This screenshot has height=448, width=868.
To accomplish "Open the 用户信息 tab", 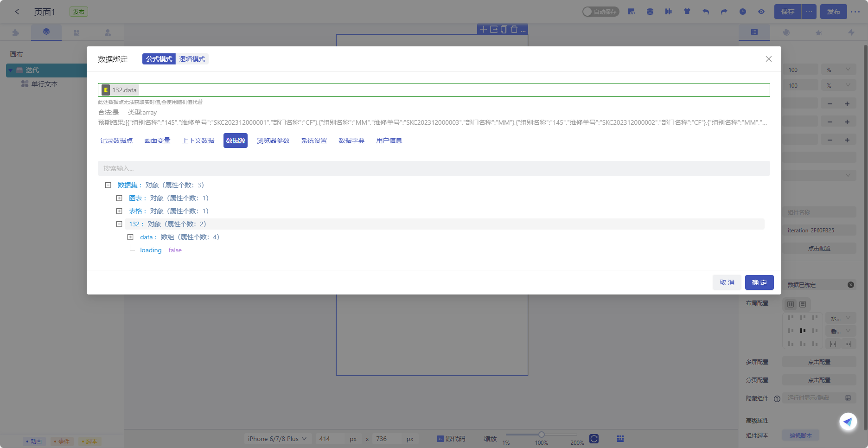I will pyautogui.click(x=389, y=141).
